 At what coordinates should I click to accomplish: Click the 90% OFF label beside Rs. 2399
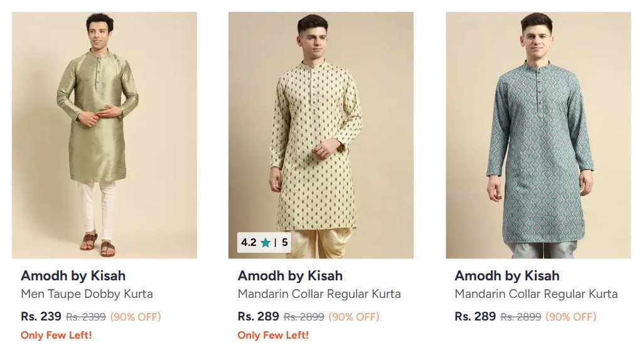pos(136,317)
